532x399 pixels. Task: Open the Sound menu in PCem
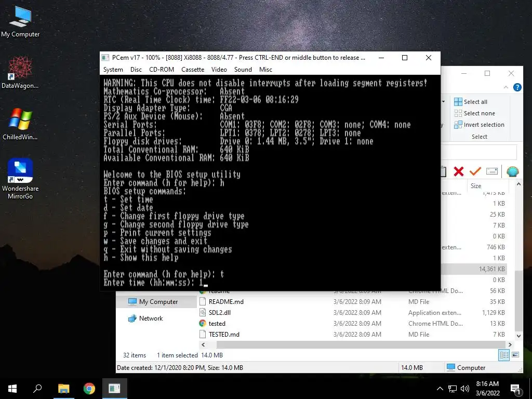click(243, 70)
